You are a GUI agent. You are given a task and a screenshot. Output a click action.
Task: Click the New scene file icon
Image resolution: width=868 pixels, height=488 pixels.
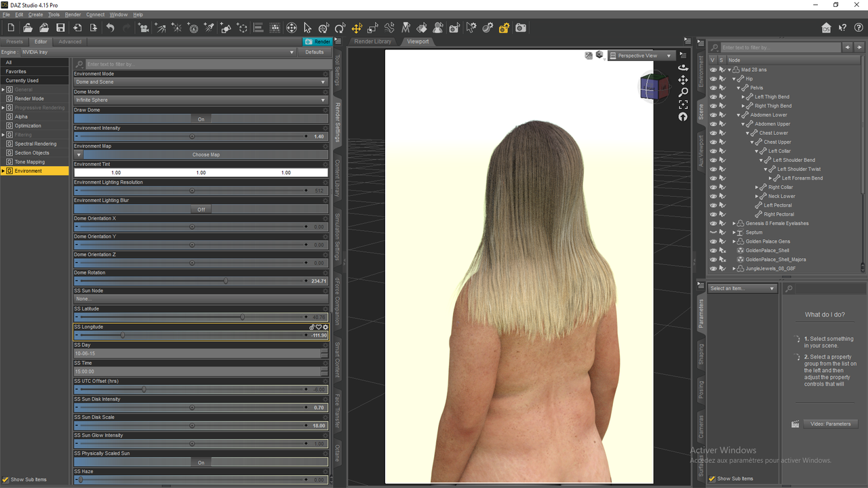pyautogui.click(x=11, y=28)
